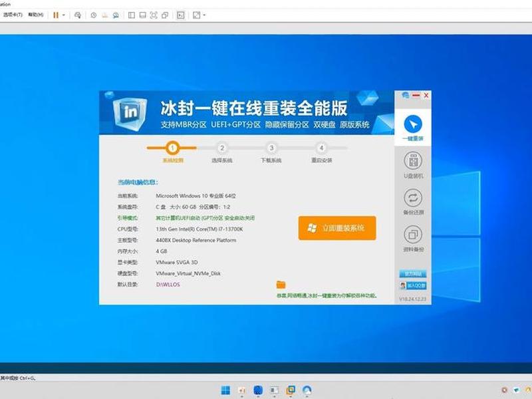Enter full screen mode via toolbar icon
Viewport: 532px width, 399px height.
click(154, 15)
